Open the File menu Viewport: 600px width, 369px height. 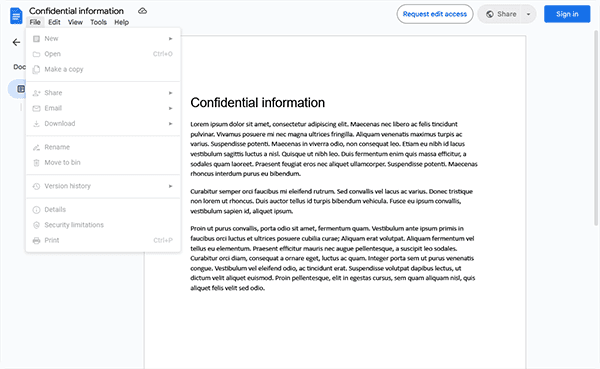coord(35,22)
